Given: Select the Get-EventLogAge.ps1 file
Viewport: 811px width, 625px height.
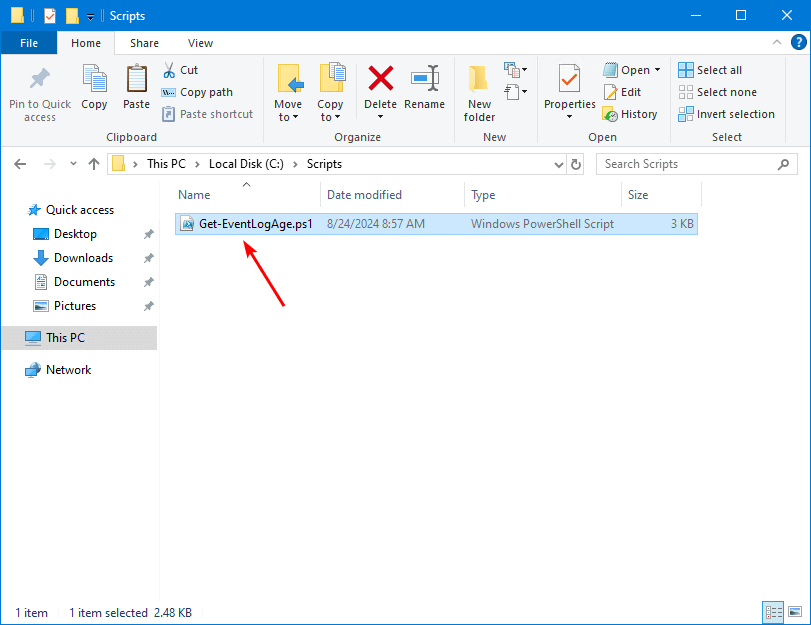Looking at the screenshot, I should pos(436,224).
